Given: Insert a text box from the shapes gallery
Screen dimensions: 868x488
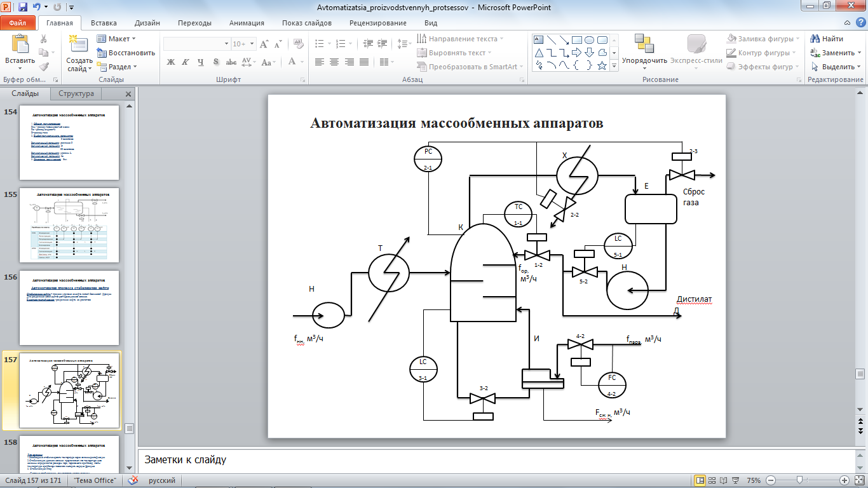Looking at the screenshot, I should pyautogui.click(x=539, y=39).
